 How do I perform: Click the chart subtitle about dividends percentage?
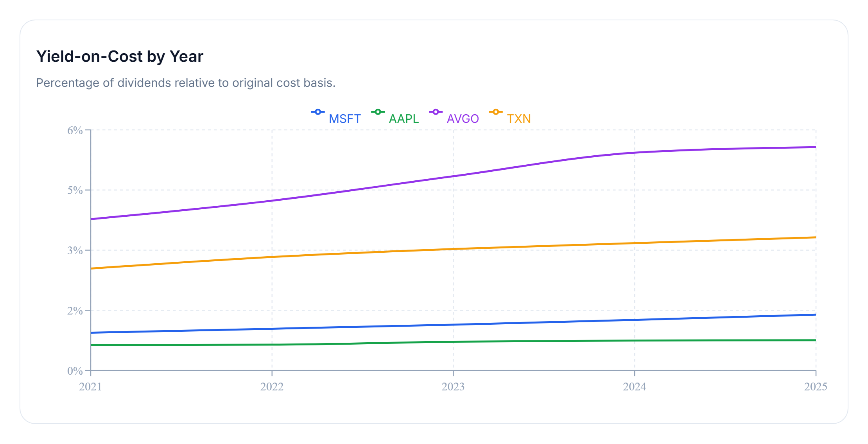[186, 83]
